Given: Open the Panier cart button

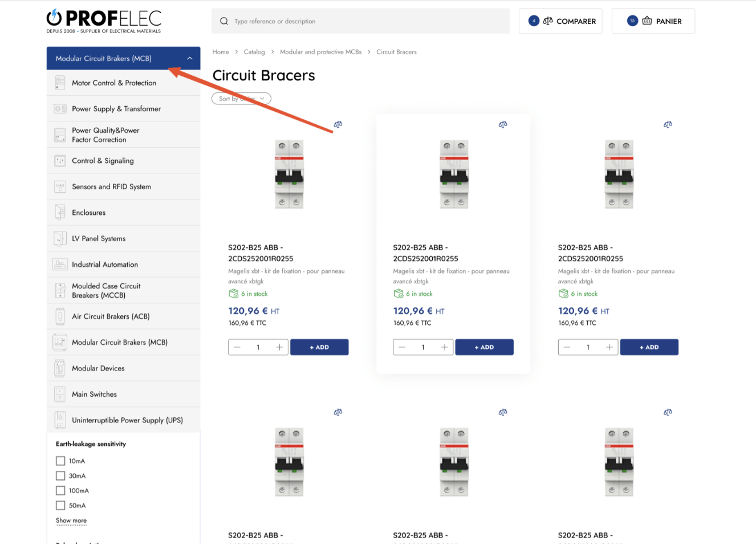Looking at the screenshot, I should click(x=653, y=21).
